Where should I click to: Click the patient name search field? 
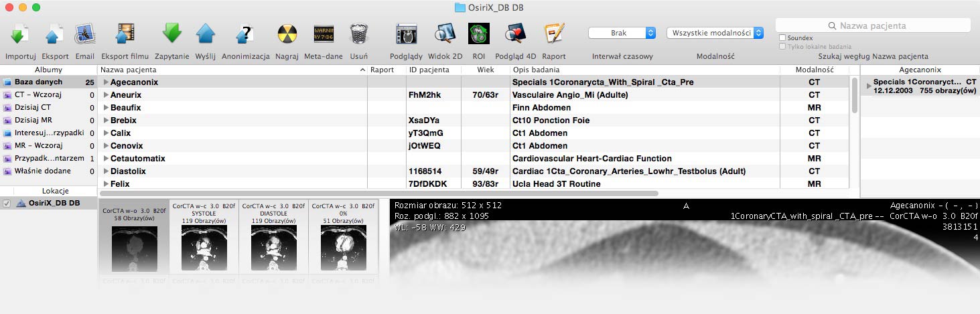(873, 25)
